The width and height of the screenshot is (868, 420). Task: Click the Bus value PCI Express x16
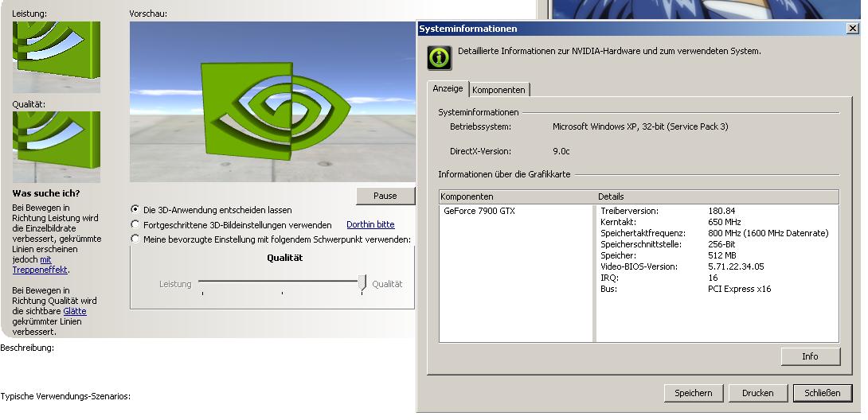740,289
